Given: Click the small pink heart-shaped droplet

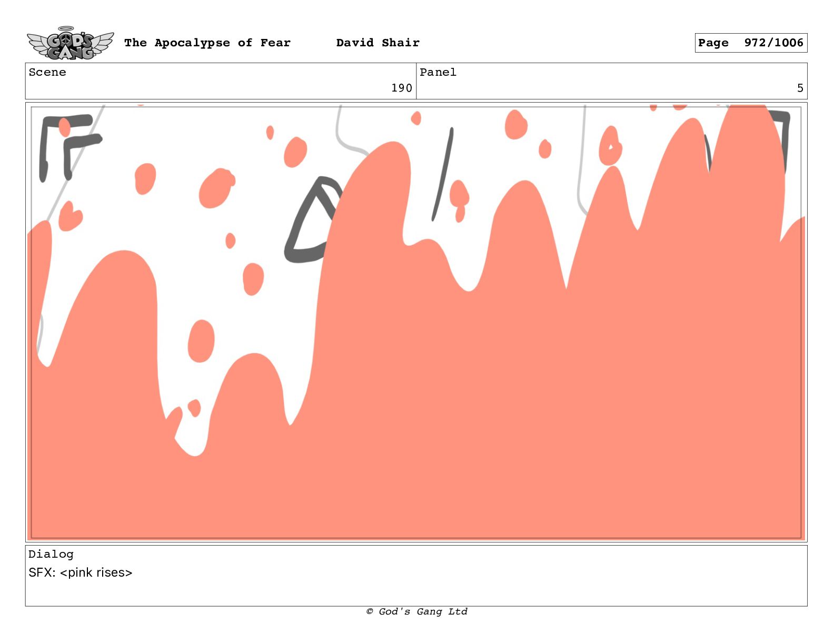Looking at the screenshot, I should [69, 216].
